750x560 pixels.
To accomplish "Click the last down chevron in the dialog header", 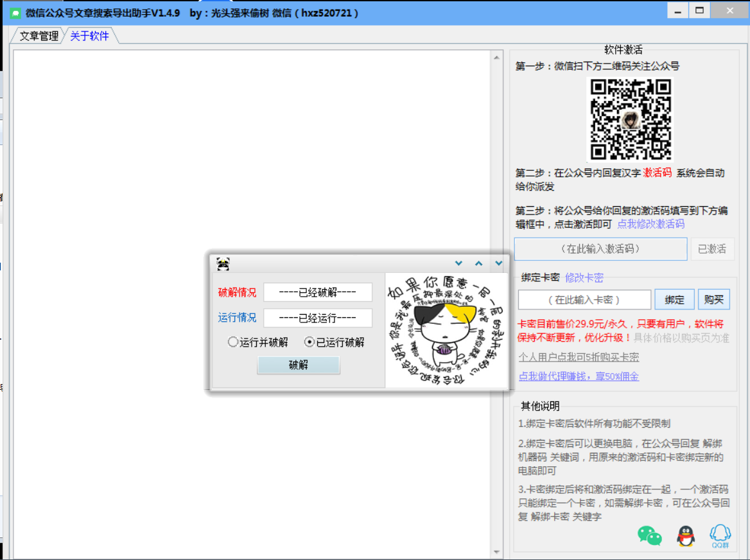I will click(x=499, y=263).
